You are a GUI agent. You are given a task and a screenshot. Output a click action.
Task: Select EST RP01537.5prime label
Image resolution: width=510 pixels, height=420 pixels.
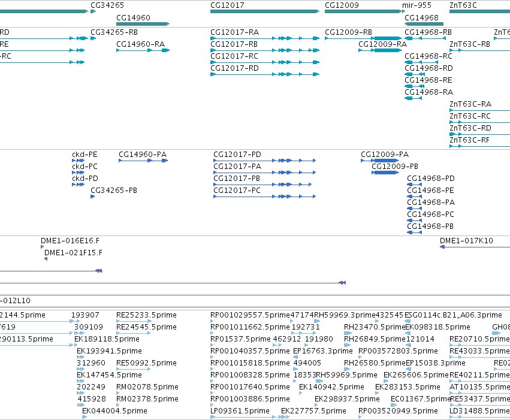(240, 339)
